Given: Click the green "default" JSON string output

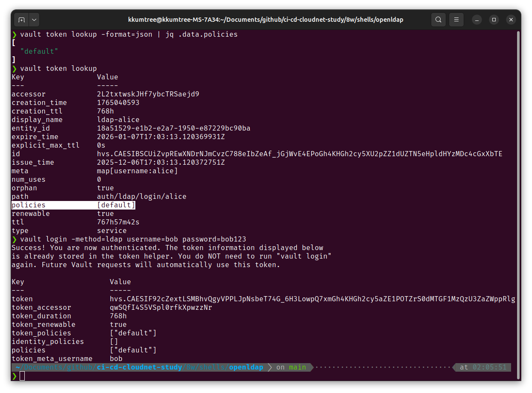Looking at the screenshot, I should (x=39, y=51).
